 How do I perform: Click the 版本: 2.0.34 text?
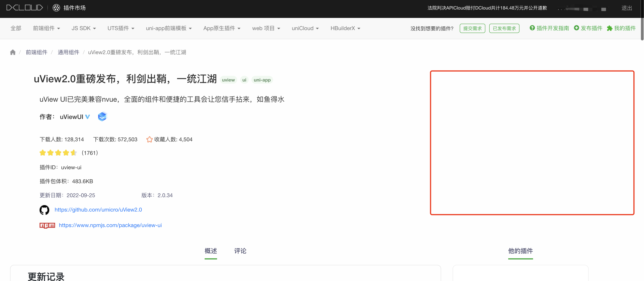157,195
